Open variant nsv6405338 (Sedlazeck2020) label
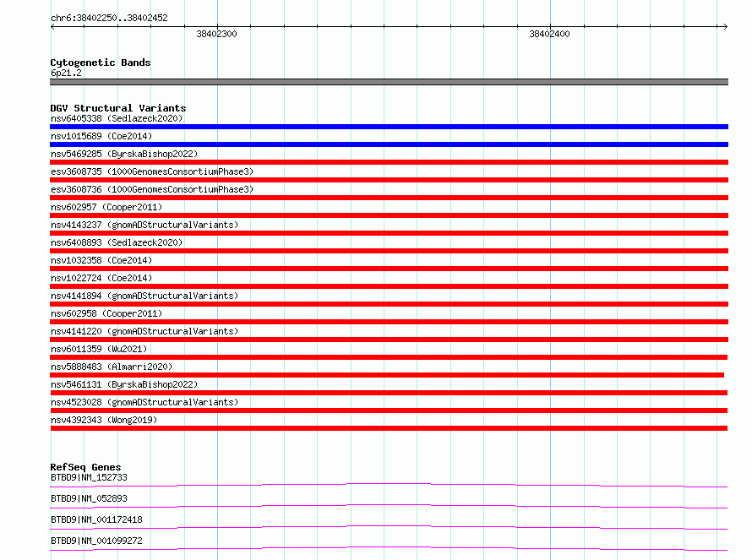Screen dimensions: 752x560 click(x=117, y=118)
